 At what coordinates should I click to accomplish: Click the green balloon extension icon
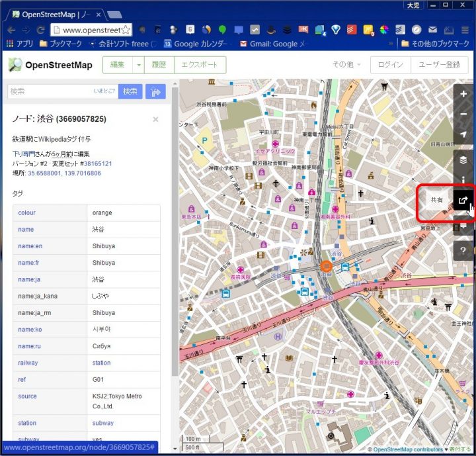pyautogui.click(x=222, y=30)
